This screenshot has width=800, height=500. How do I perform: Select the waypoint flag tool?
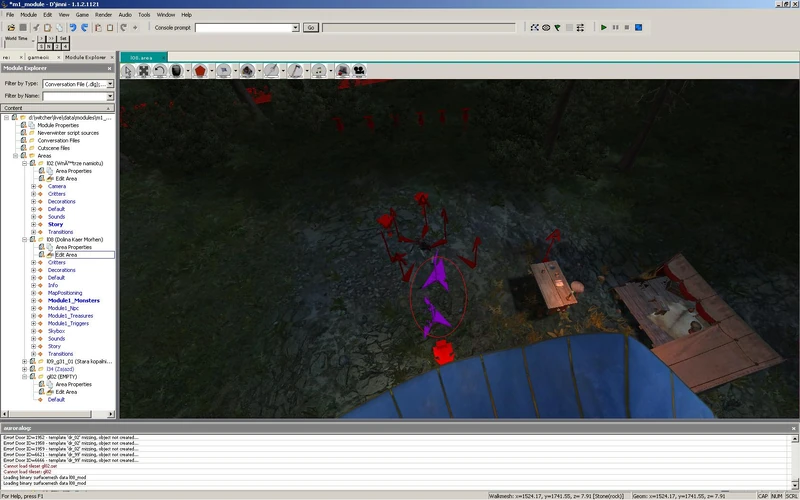223,71
